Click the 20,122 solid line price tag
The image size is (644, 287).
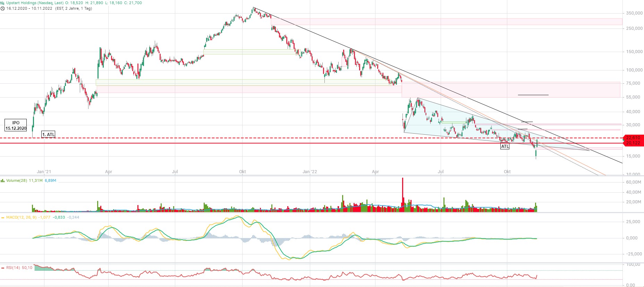pyautogui.click(x=633, y=143)
